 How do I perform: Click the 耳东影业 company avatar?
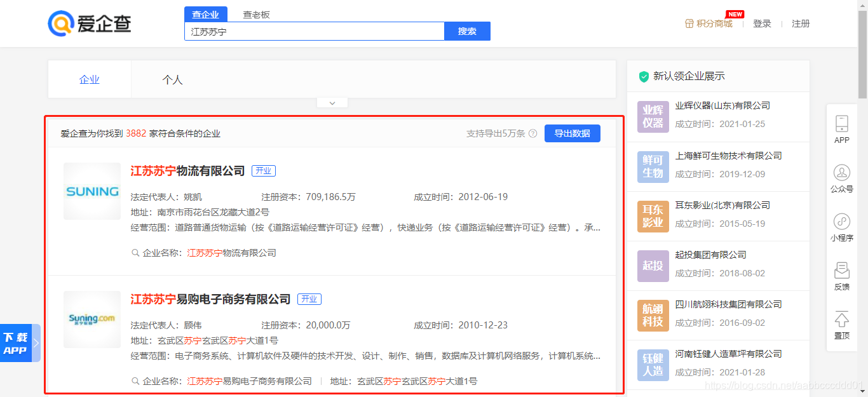[x=653, y=216]
